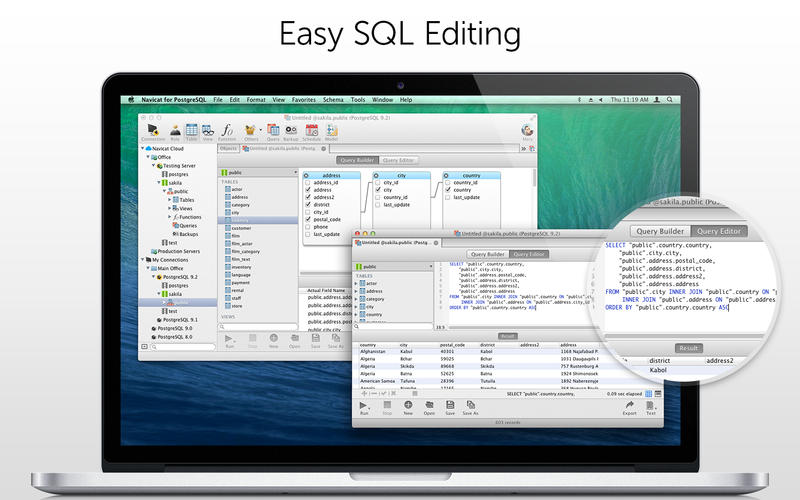The image size is (800, 500).
Task: Open the Favorites menu
Action: (x=303, y=100)
